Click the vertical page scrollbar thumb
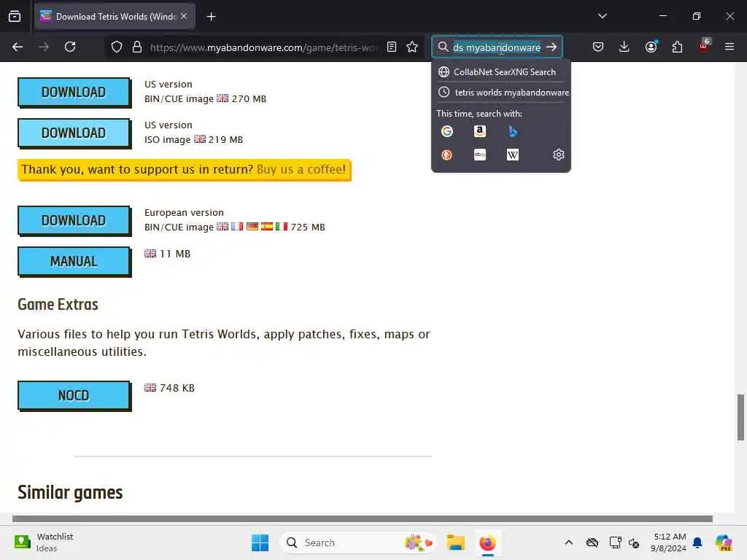This screenshot has height=560, width=747. [740, 417]
